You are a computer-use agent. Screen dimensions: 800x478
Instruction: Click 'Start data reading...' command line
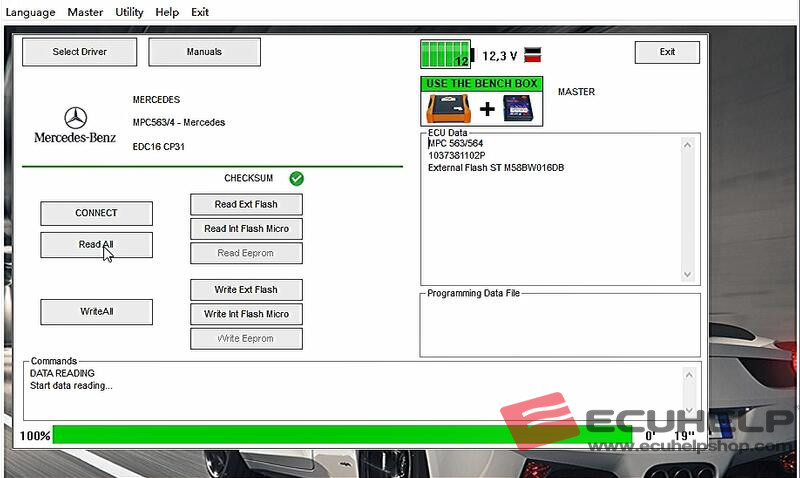[71, 386]
